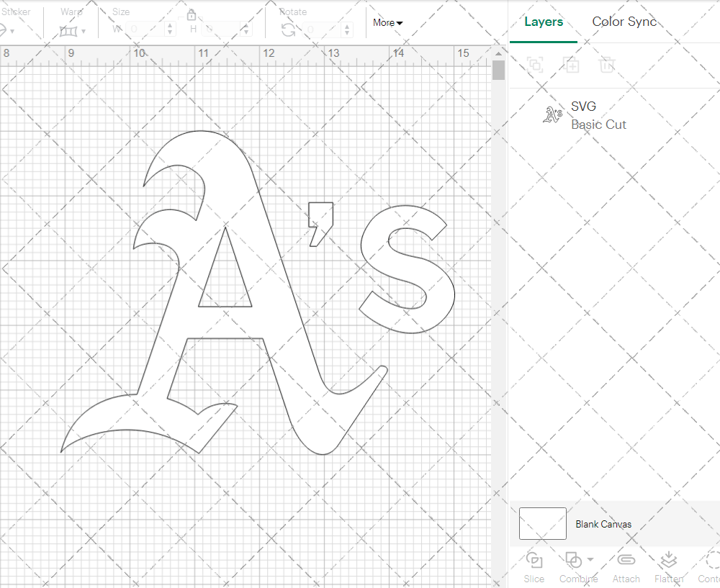Click the Rotate icon in toolbar
Image resolution: width=720 pixels, height=588 pixels.
pos(289,30)
